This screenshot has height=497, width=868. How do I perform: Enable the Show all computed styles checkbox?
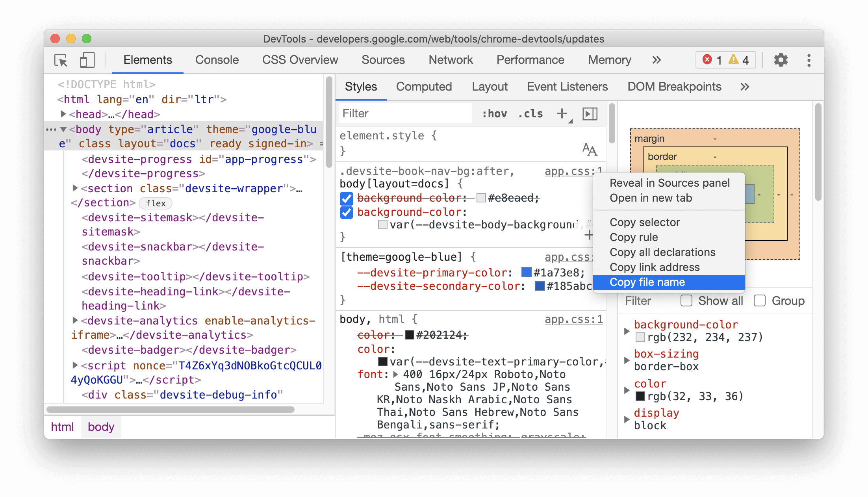tap(685, 301)
